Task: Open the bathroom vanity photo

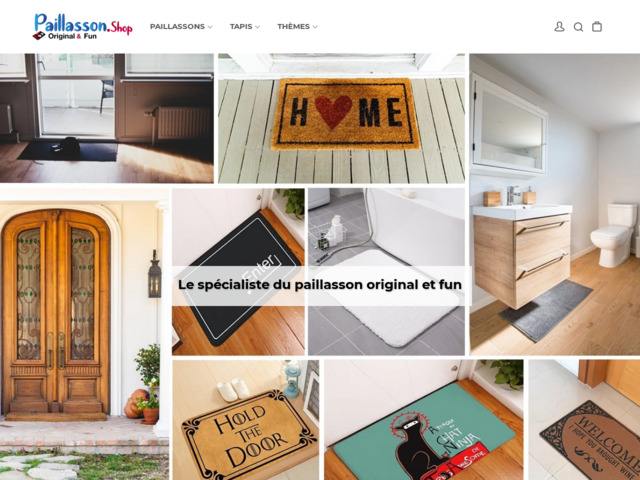Action: point(555,204)
